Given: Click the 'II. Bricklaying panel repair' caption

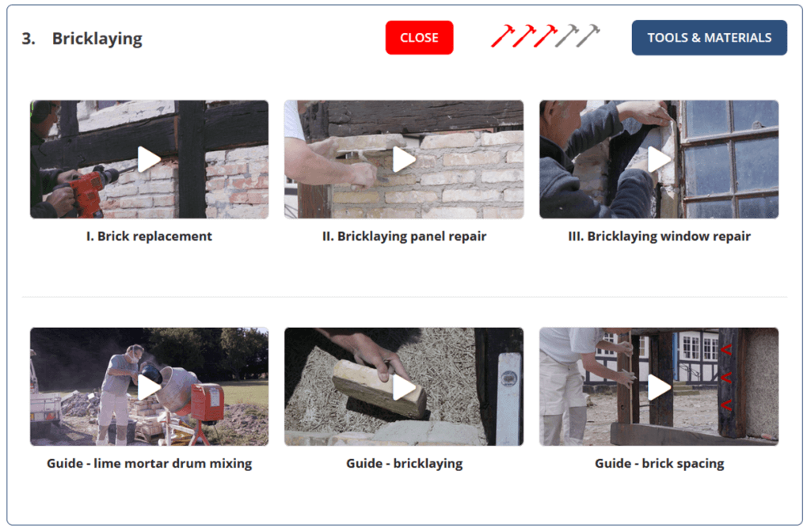Looking at the screenshot, I should [404, 236].
